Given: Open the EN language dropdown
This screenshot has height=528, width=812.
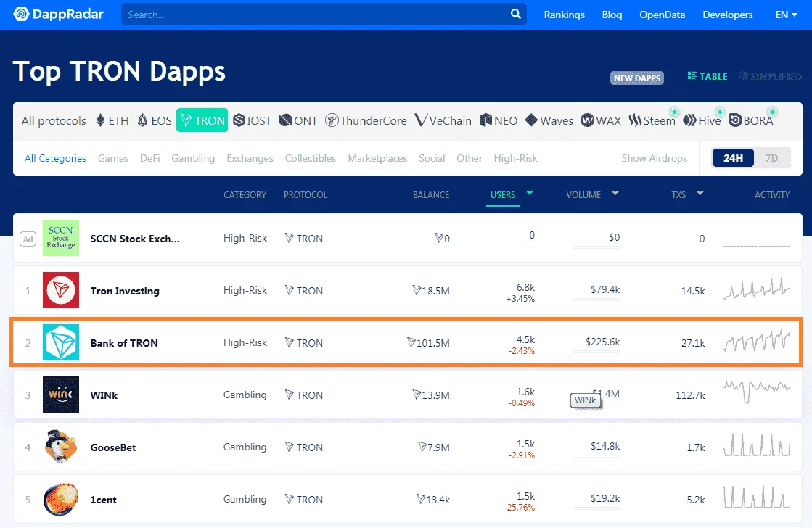Looking at the screenshot, I should coord(786,15).
